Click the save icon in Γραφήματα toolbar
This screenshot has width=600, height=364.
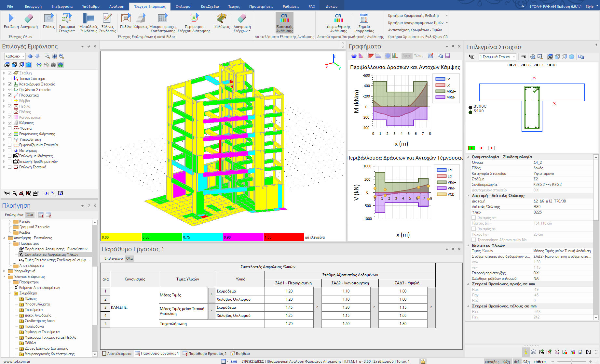coord(448,56)
